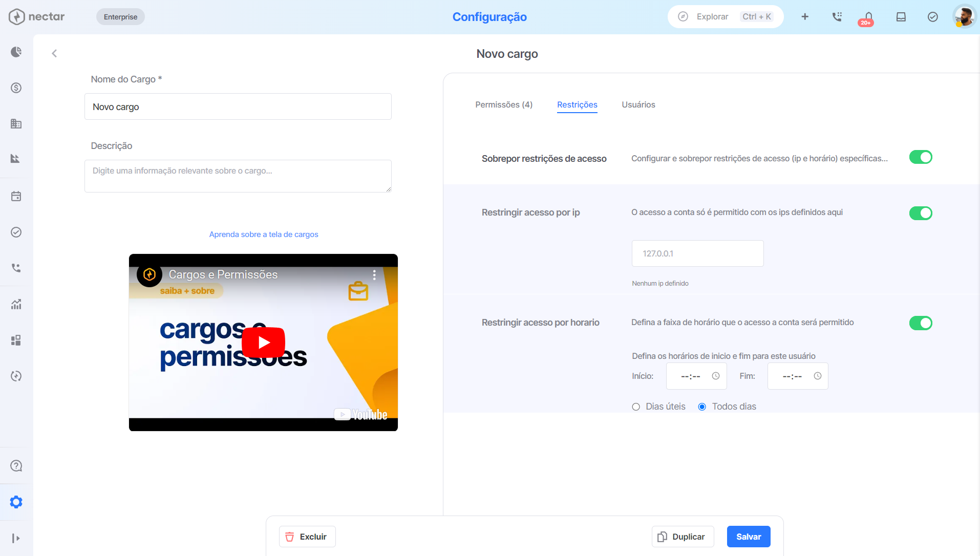980x556 pixels.
Task: Open the phone dialer icon in top bar
Action: tap(837, 17)
